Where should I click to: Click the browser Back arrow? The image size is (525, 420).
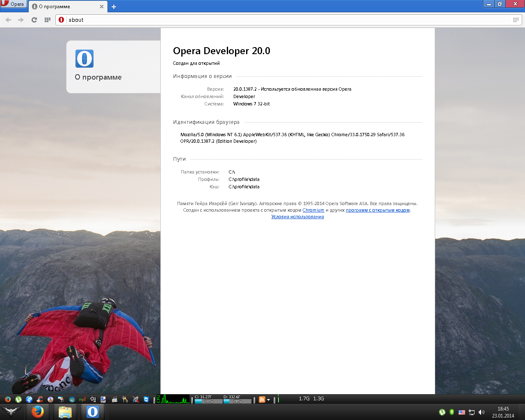pyautogui.click(x=8, y=20)
